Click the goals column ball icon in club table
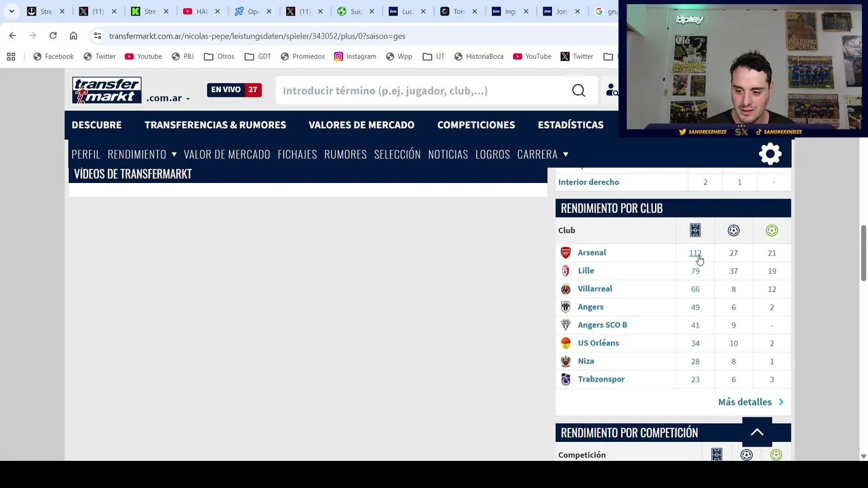 pos(733,230)
